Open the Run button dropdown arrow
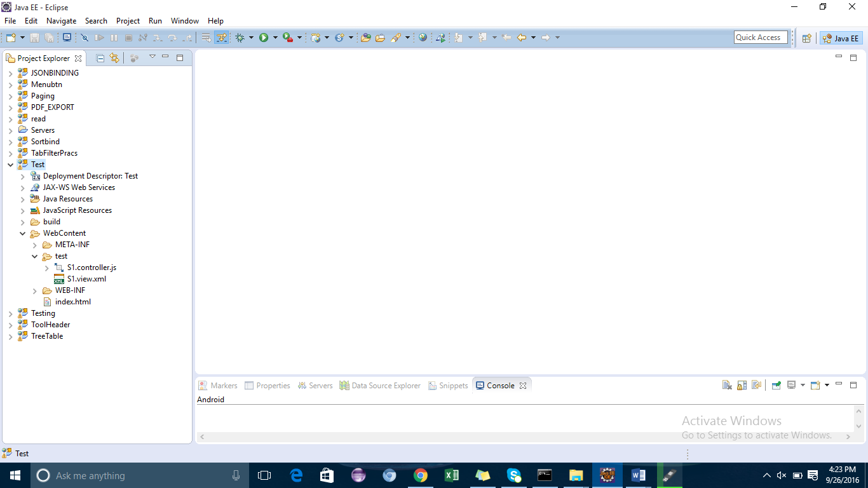The image size is (868, 488). click(275, 37)
